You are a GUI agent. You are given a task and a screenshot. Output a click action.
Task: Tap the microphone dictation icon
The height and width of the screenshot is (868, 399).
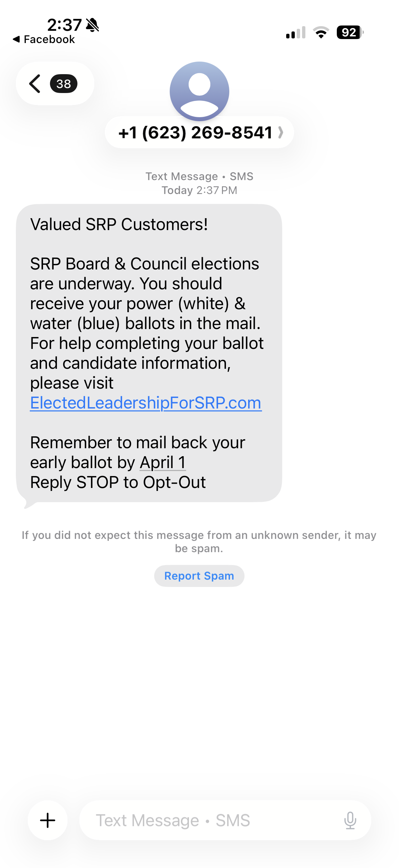pos(350,820)
